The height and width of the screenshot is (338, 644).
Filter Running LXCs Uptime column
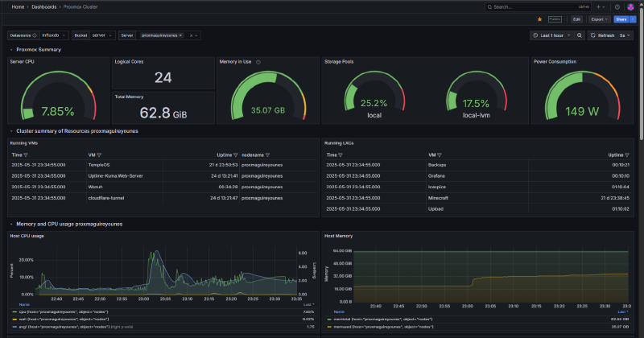(x=627, y=155)
